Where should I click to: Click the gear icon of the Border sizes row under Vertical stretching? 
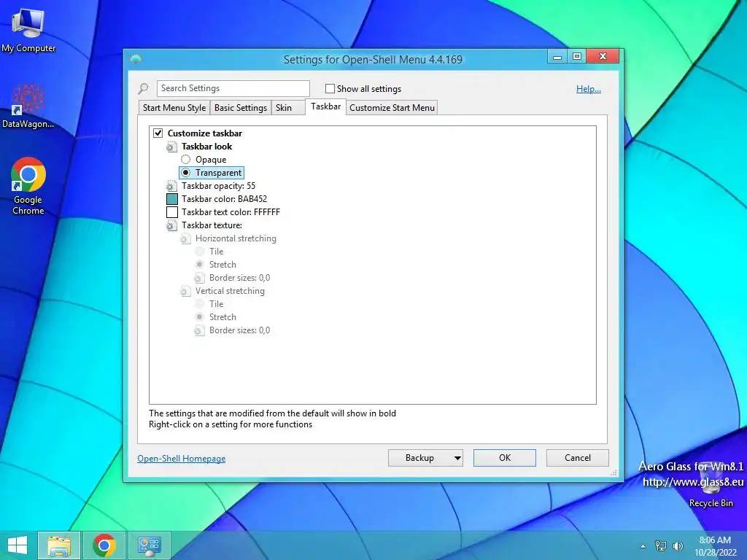[x=199, y=330]
